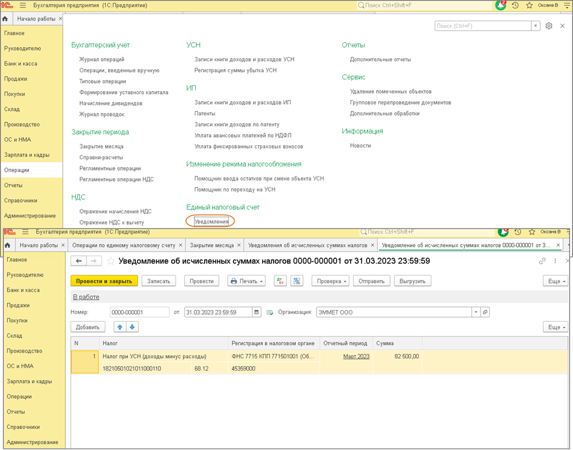
Task: Open Уведомления link under Единый налоговый счет
Action: pyautogui.click(x=211, y=222)
